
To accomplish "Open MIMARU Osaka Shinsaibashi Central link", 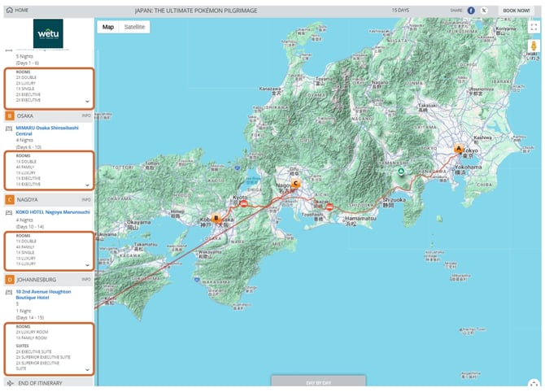I will [47, 131].
